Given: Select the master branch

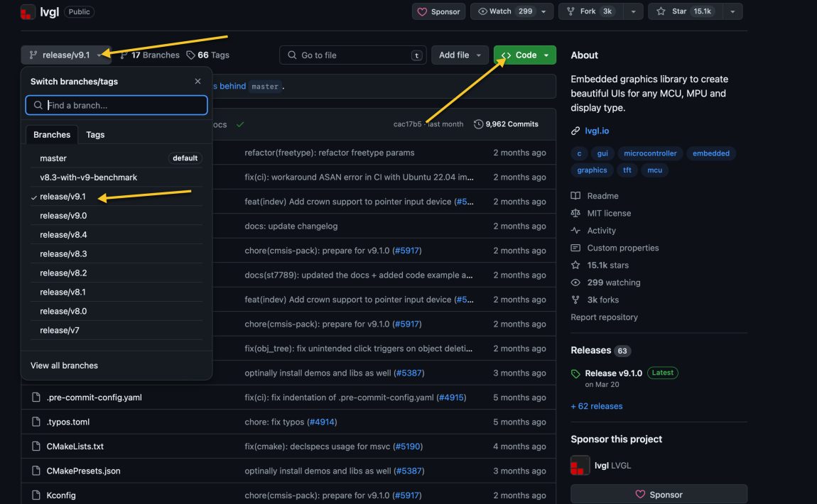Looking at the screenshot, I should [x=53, y=158].
